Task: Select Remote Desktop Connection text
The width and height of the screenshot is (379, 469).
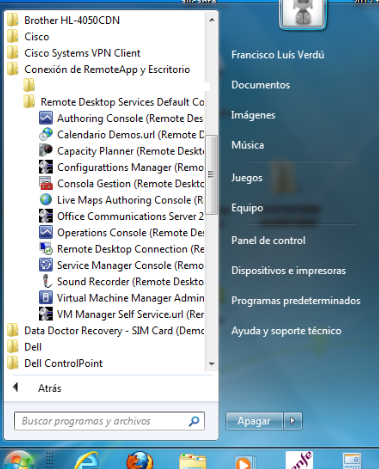Action: (122, 249)
